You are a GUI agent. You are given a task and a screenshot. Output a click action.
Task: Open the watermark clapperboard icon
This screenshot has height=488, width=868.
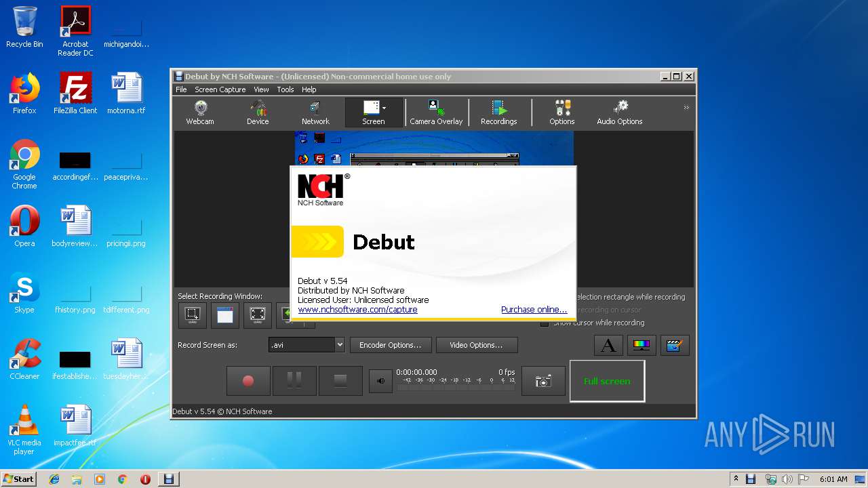(673, 345)
